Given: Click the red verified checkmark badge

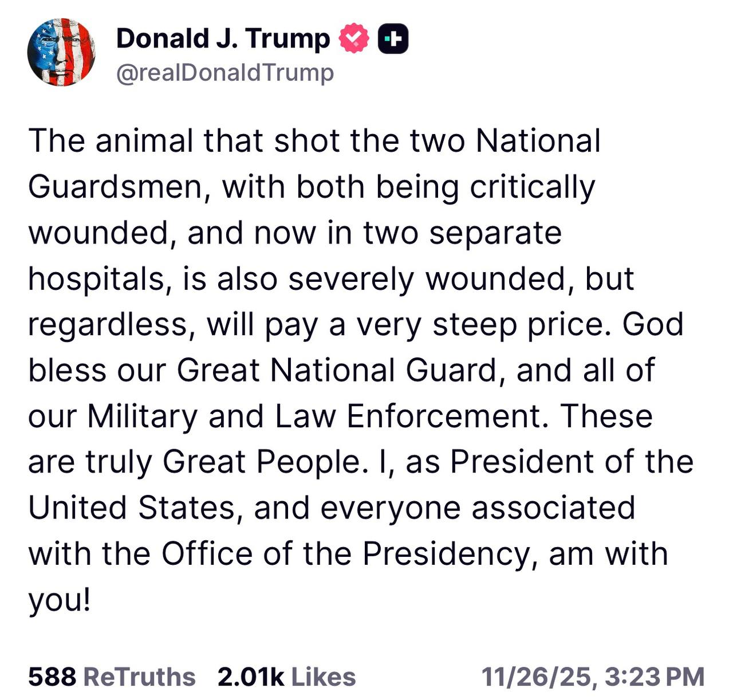Looking at the screenshot, I should 354,38.
